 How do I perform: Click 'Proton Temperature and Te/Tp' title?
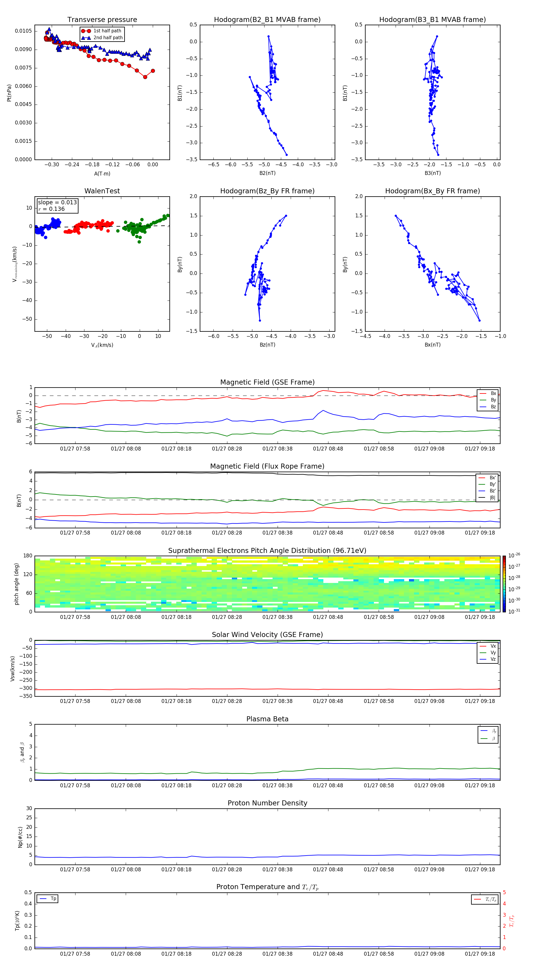pyautogui.click(x=267, y=887)
